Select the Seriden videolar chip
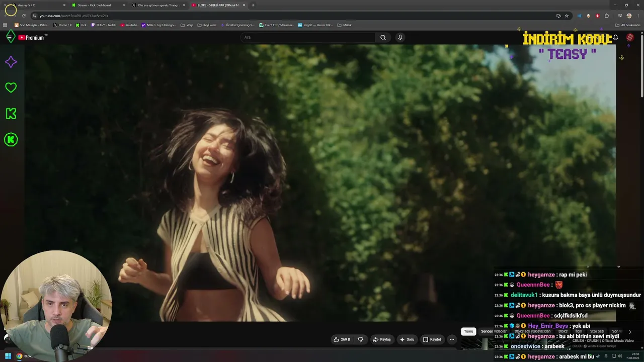This screenshot has height=362, width=644. 494,332
